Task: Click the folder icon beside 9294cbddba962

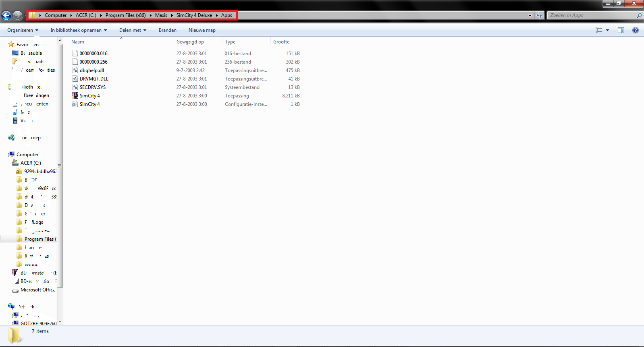Action: click(x=19, y=171)
